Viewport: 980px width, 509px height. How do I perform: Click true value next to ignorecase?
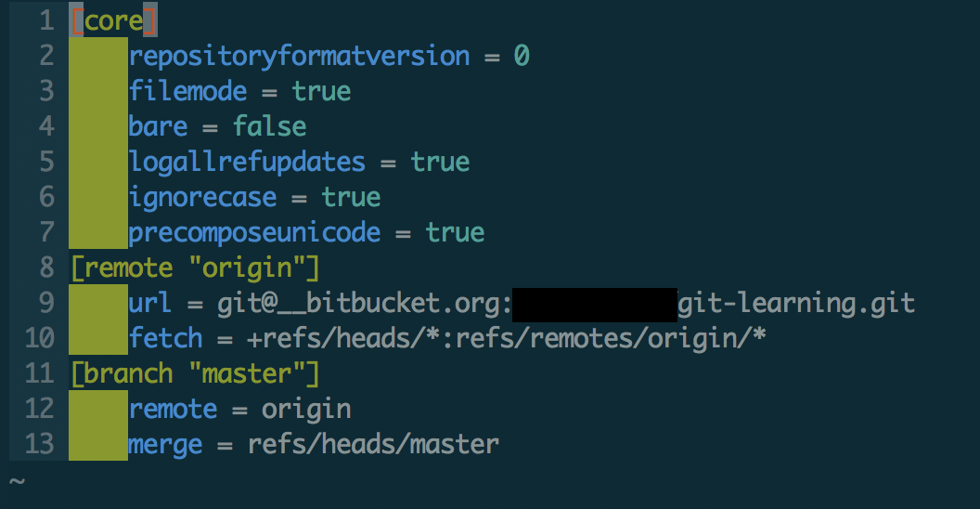tap(351, 198)
